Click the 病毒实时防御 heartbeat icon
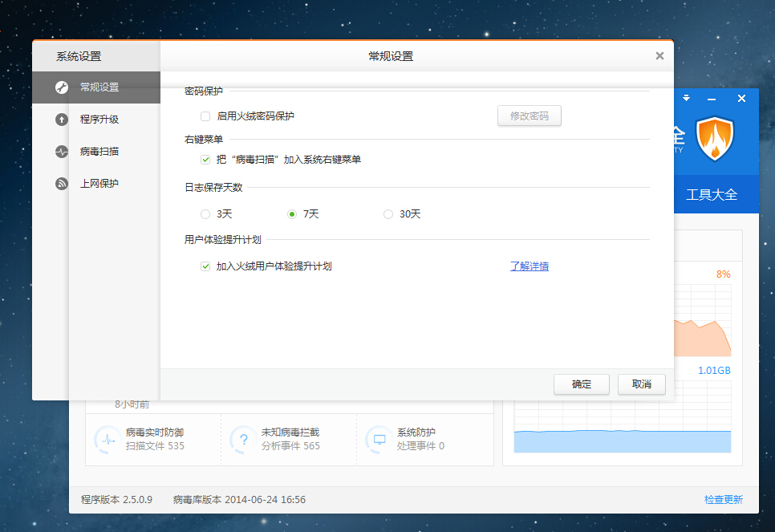 click(x=107, y=439)
